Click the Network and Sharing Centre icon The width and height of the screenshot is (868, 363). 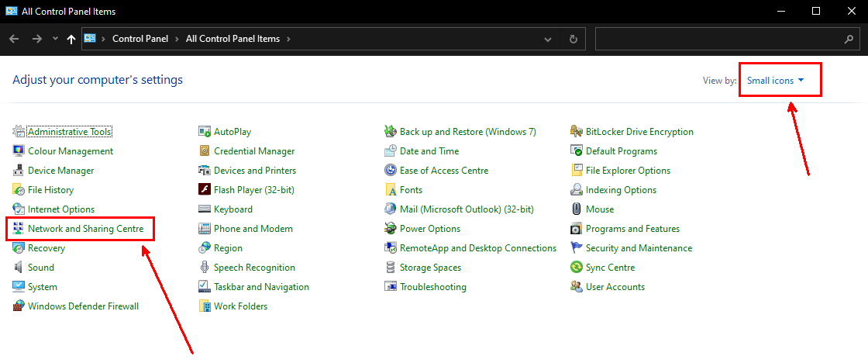(x=19, y=229)
